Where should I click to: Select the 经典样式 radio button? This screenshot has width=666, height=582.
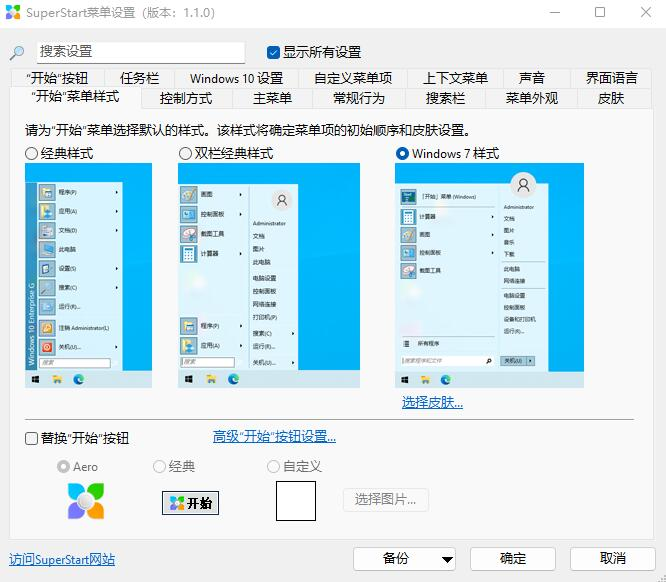coord(31,153)
